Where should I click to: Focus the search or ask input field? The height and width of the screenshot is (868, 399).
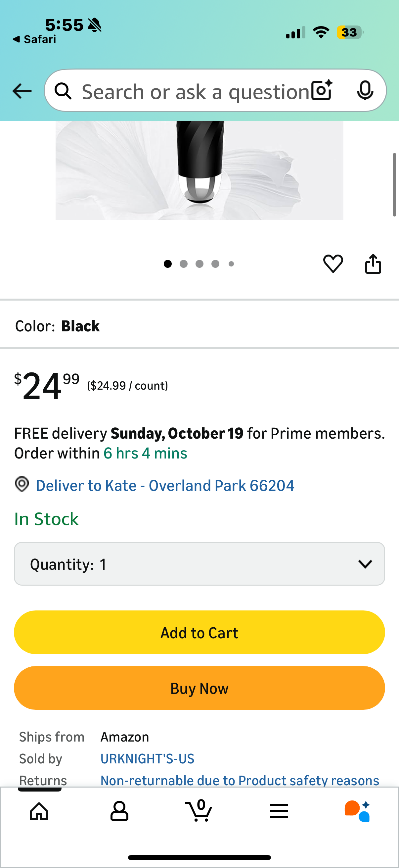[x=195, y=91]
